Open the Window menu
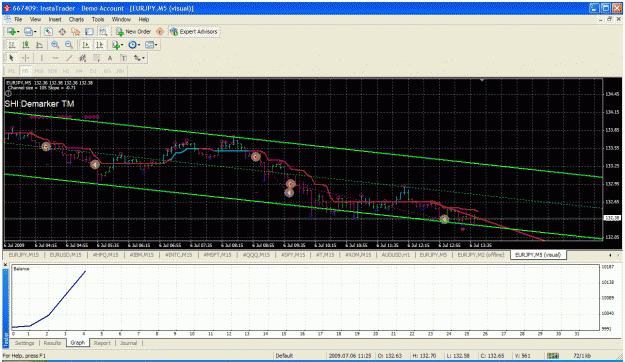The image size is (625, 362). (121, 19)
